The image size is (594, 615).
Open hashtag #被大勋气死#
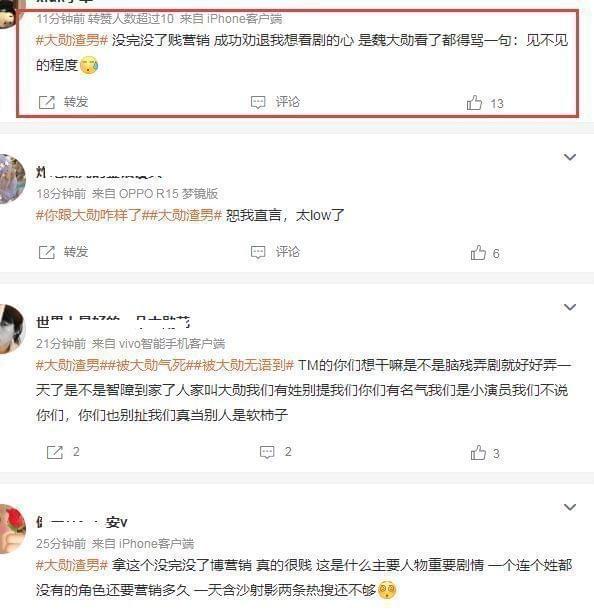tap(148, 365)
